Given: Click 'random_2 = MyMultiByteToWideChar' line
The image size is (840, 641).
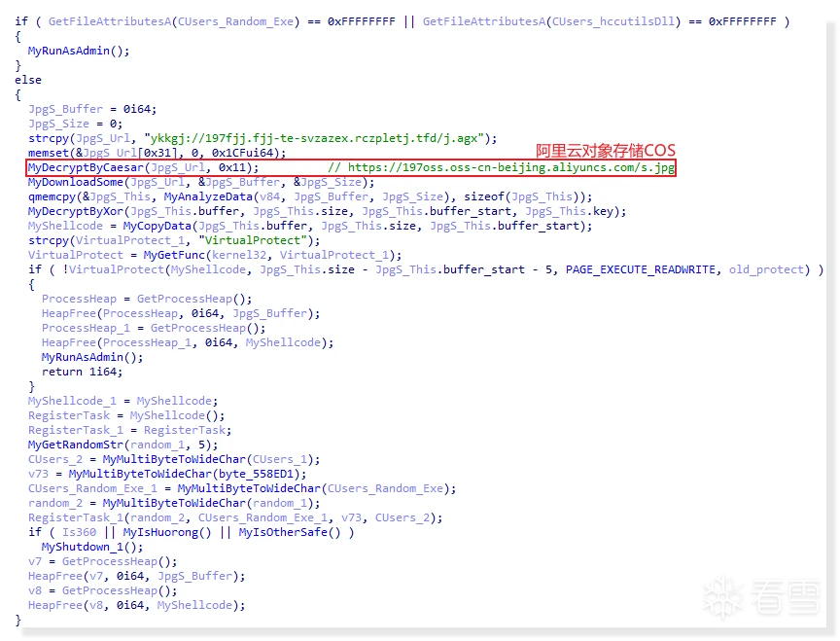Looking at the screenshot, I should click(174, 503).
